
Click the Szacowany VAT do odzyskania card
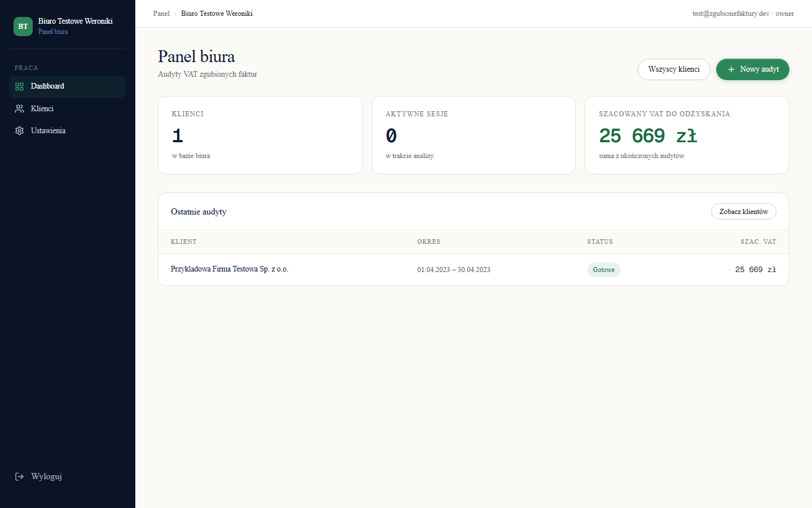click(x=687, y=135)
